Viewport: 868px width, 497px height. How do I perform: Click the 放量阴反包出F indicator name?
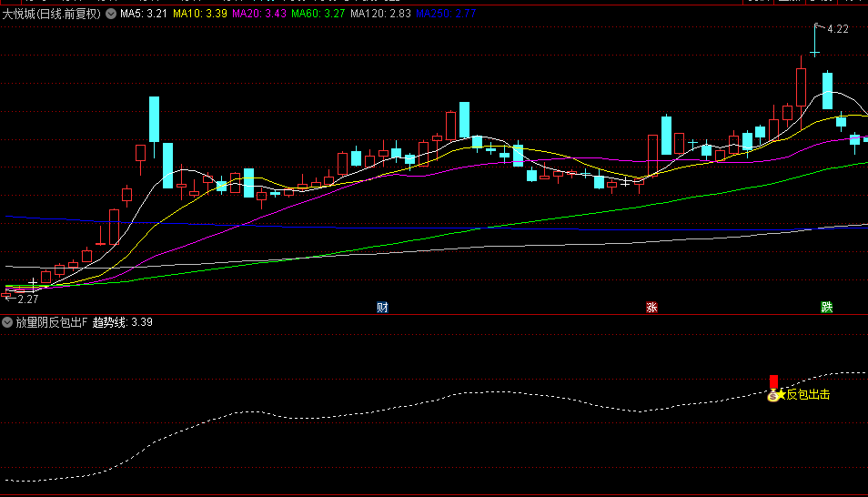pyautogui.click(x=52, y=322)
